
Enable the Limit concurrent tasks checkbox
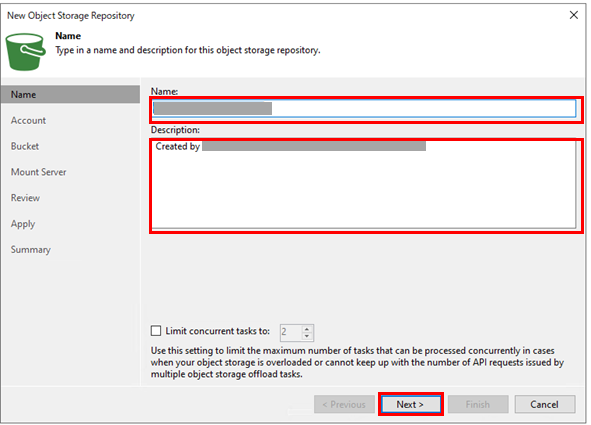pos(156,331)
